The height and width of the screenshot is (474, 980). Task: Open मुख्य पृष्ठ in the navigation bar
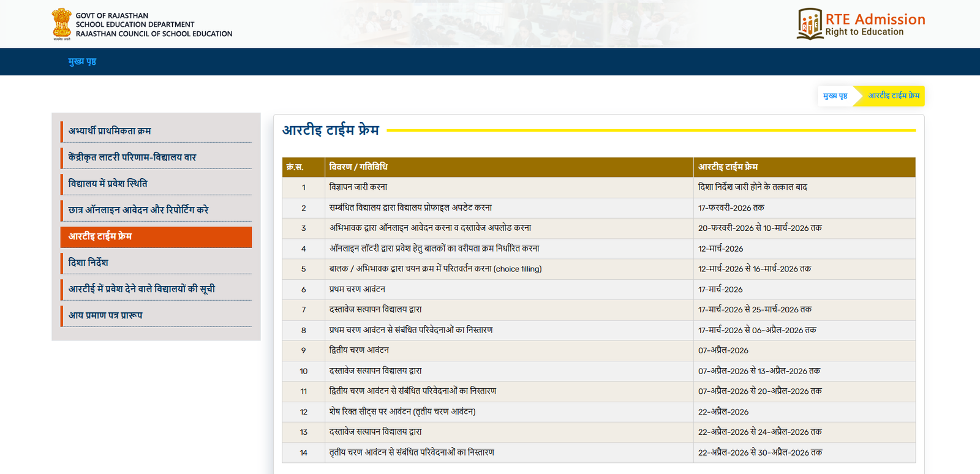[82, 62]
